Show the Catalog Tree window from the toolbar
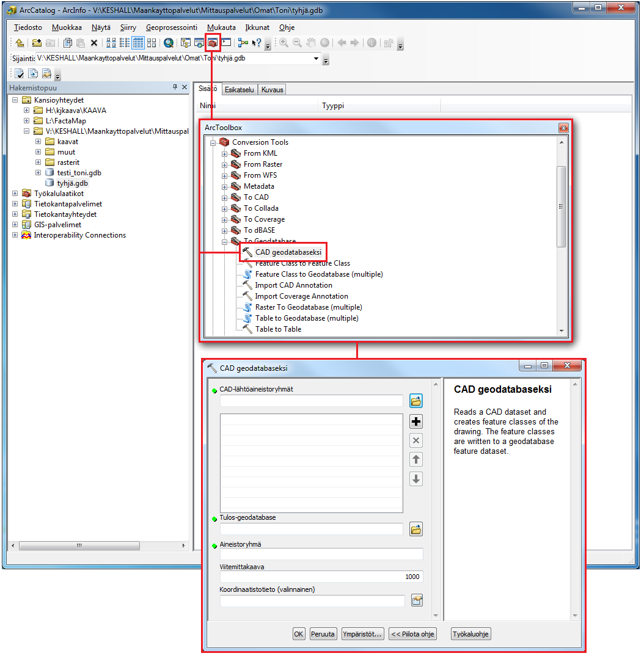This screenshot has height=656, width=644. (185, 43)
